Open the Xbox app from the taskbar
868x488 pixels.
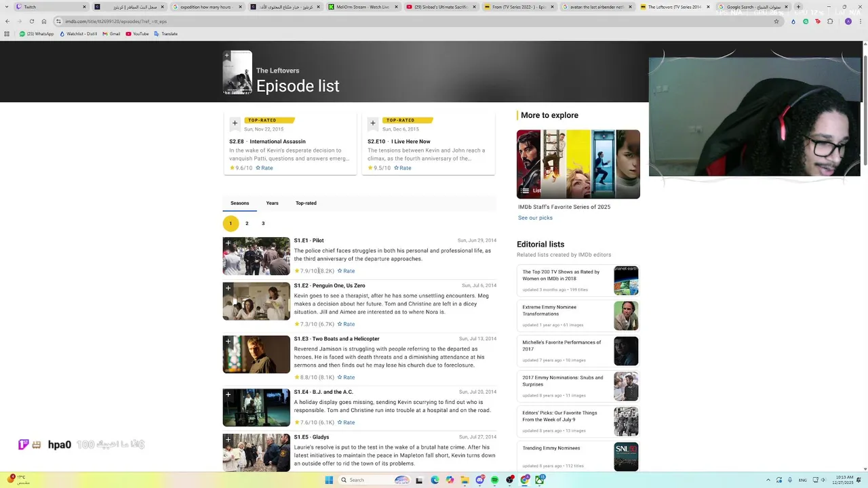540,480
